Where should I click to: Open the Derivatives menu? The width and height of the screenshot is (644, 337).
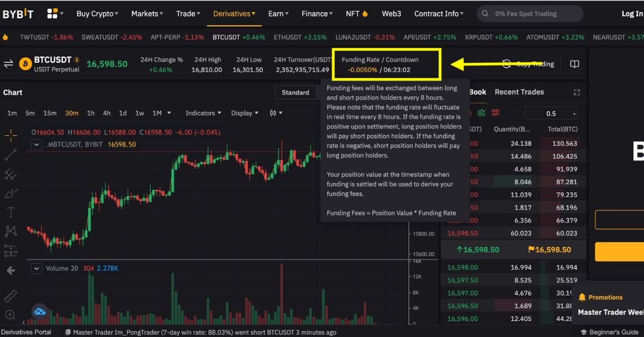[235, 13]
